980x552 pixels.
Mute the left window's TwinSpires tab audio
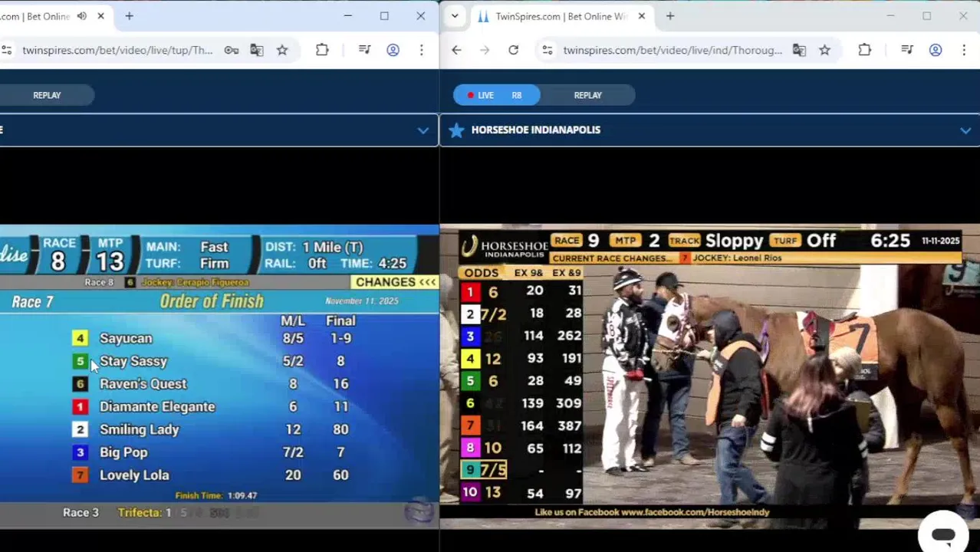pos(82,16)
